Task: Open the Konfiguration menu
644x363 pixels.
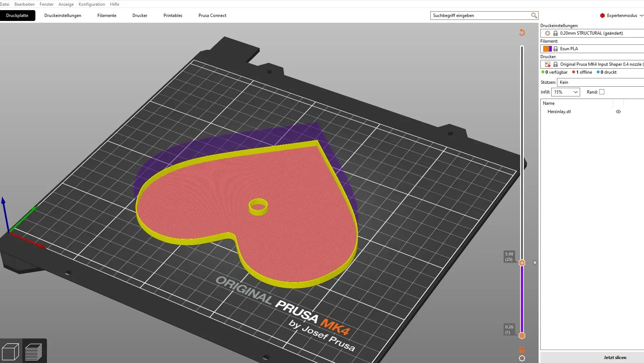Action: tap(92, 4)
